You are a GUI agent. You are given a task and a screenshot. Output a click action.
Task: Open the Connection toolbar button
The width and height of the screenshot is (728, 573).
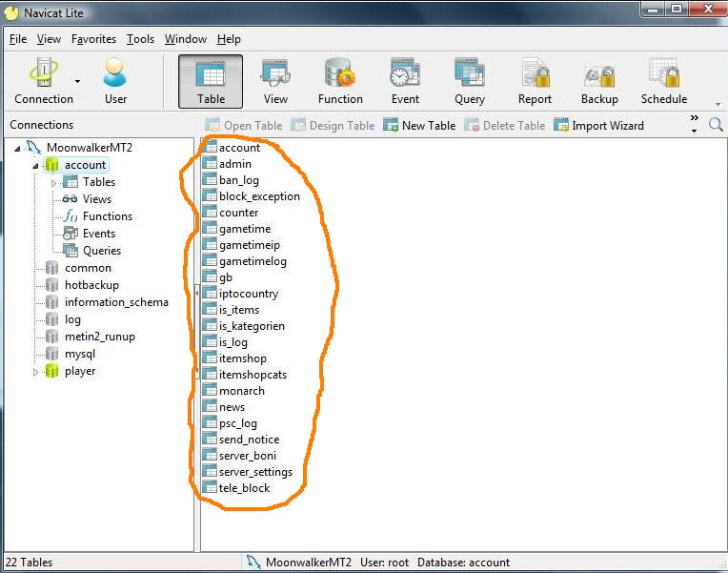tap(44, 81)
